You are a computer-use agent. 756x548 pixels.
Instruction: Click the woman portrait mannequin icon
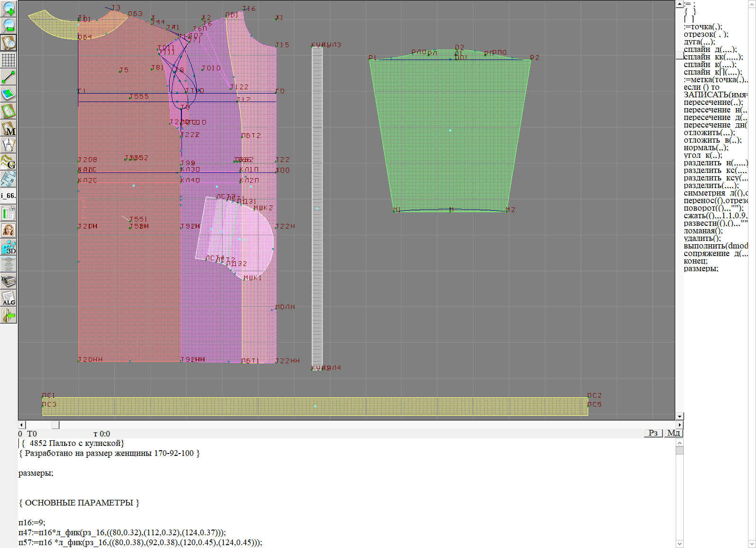(9, 230)
